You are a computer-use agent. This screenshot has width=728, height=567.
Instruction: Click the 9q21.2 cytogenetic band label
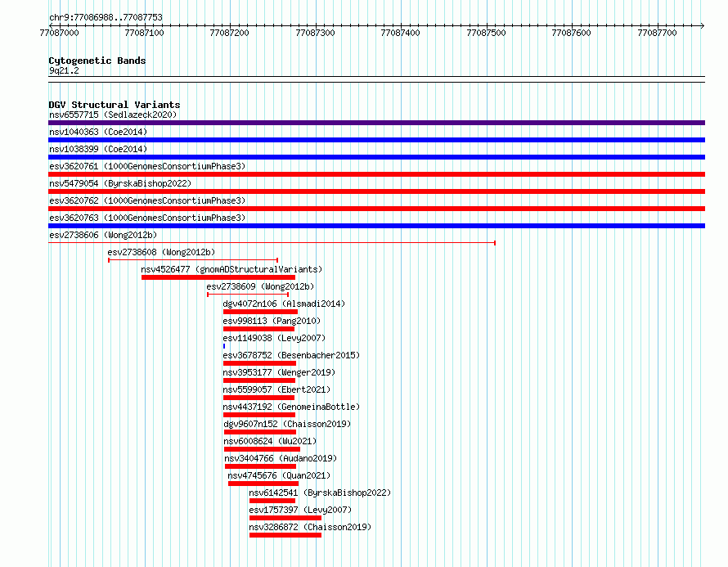[64, 70]
